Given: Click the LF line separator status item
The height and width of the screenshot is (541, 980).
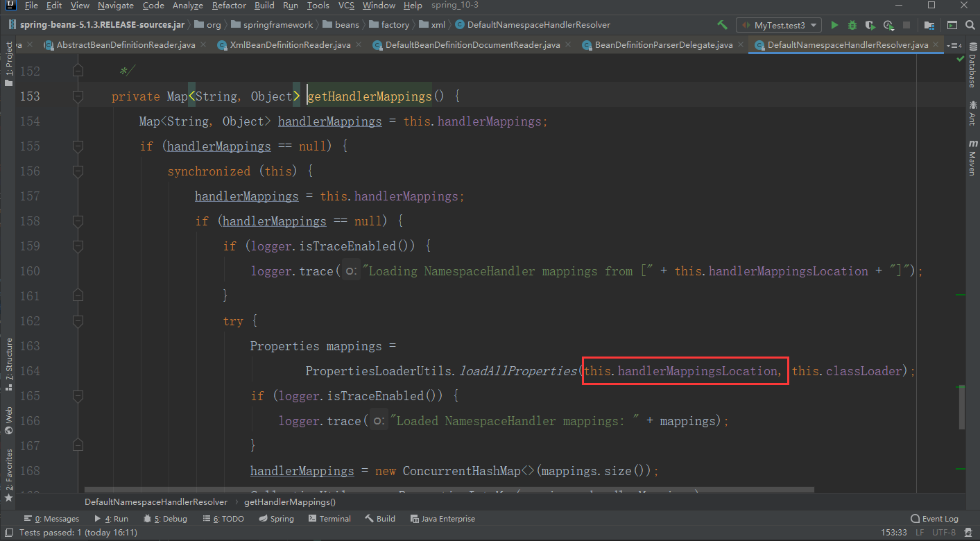Looking at the screenshot, I should pyautogui.click(x=920, y=533).
